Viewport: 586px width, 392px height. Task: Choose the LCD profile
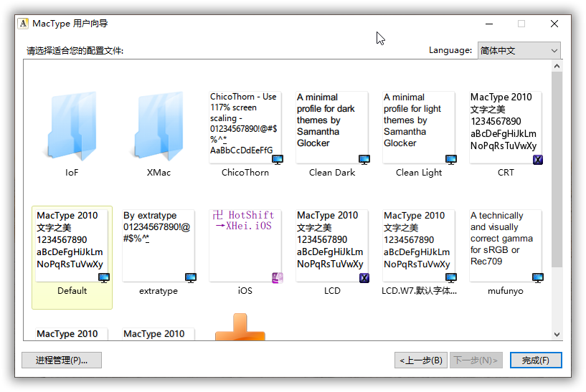click(332, 246)
